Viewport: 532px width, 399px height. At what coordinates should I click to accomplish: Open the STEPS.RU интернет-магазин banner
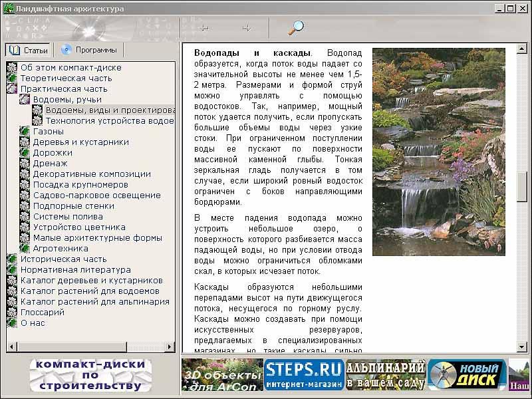click(x=303, y=374)
